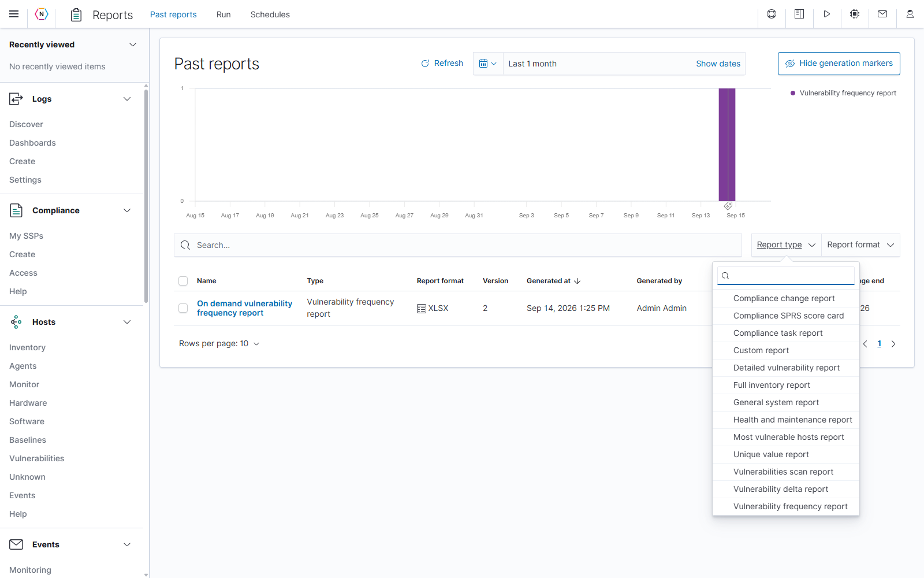Viewport: 924px width, 578px height.
Task: Click the XLSX format icon in table row
Action: coord(422,309)
